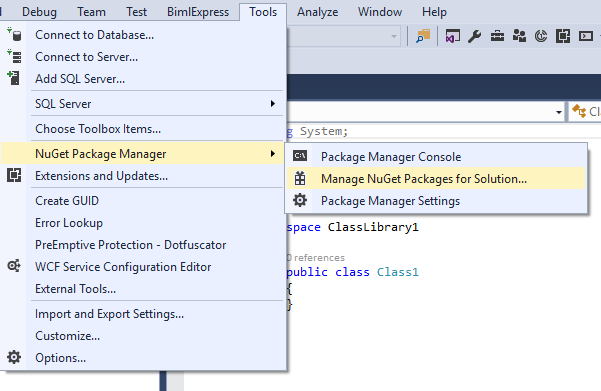Open the Analyze menu
The image size is (601, 391).
point(317,12)
